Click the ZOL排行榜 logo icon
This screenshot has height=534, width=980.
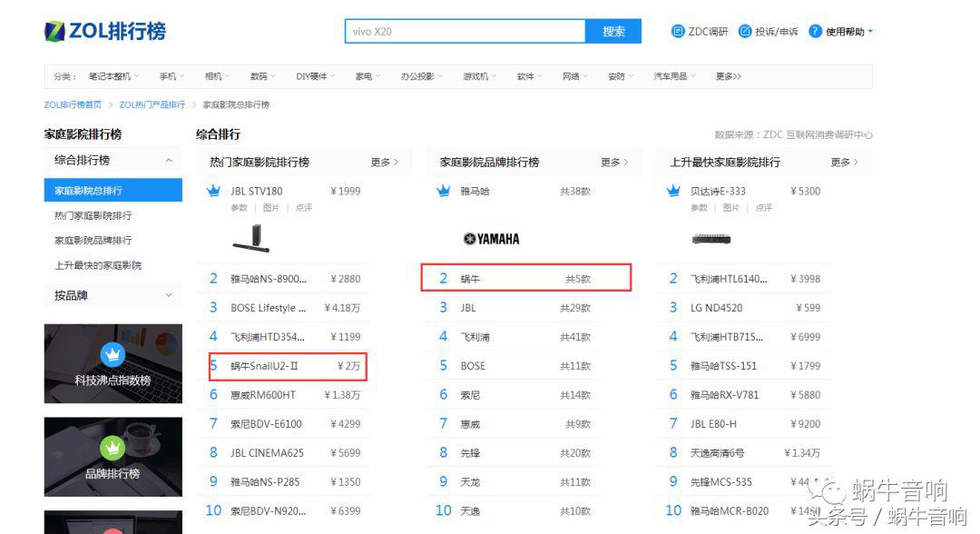click(57, 29)
